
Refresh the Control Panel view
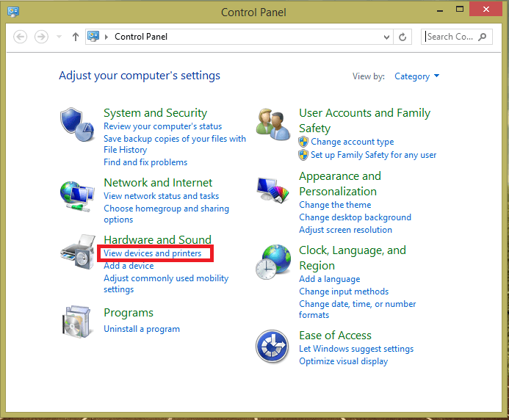pyautogui.click(x=402, y=37)
